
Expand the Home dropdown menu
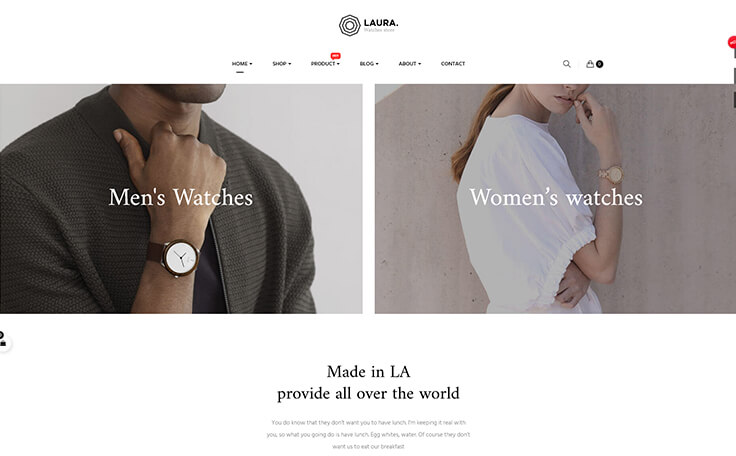(242, 64)
